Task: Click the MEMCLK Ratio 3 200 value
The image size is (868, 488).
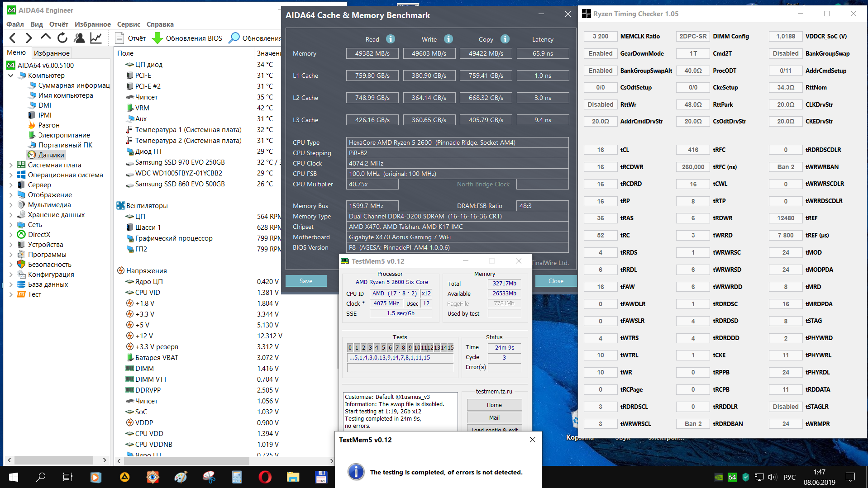Action: point(600,36)
